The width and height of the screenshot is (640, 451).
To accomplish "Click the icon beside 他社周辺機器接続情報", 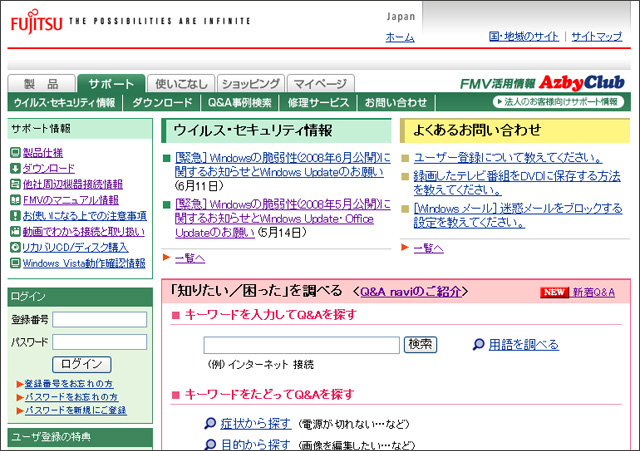I will coord(15,184).
